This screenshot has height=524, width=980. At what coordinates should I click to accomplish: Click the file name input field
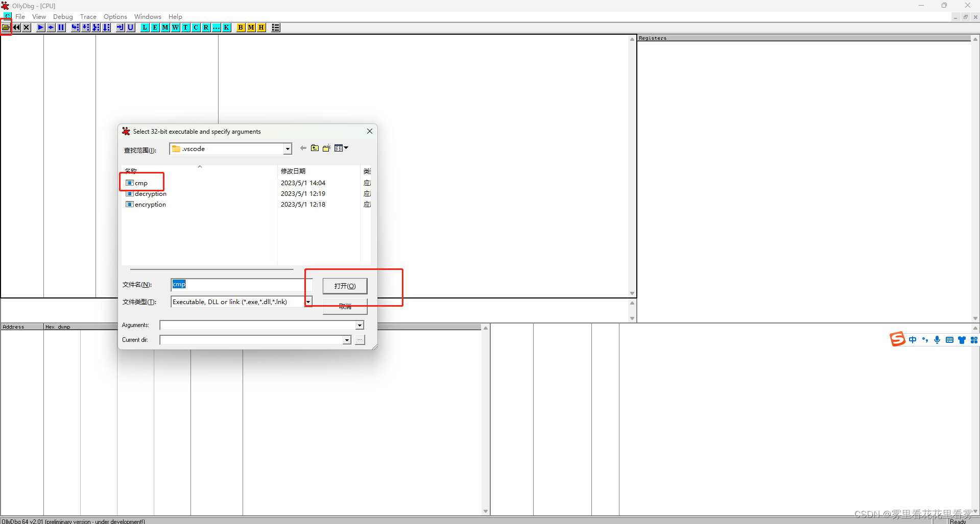[242, 285]
